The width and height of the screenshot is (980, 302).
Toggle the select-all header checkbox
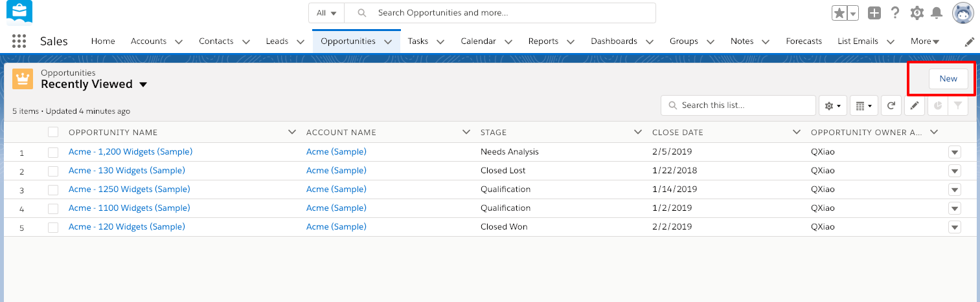53,132
